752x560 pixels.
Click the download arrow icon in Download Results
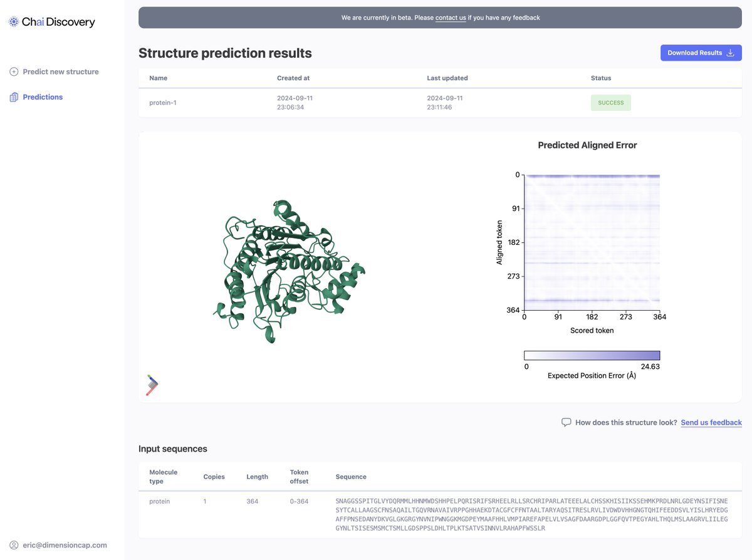point(730,53)
